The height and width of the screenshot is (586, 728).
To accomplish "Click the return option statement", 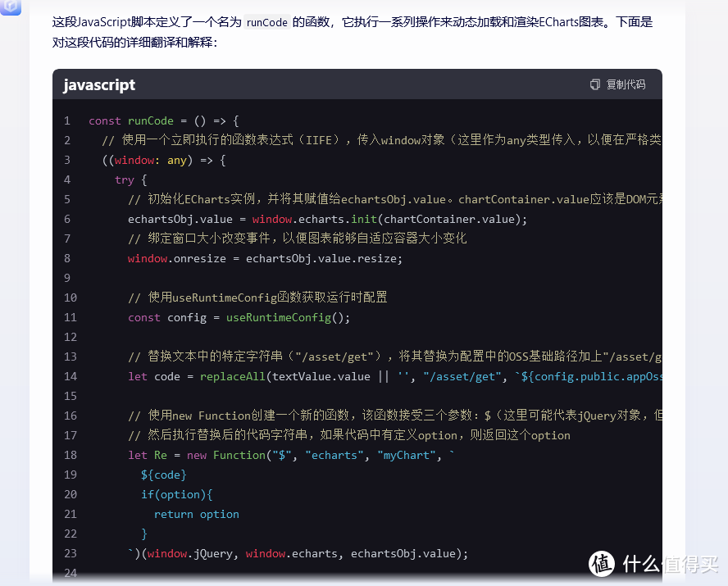I will pos(196,514).
